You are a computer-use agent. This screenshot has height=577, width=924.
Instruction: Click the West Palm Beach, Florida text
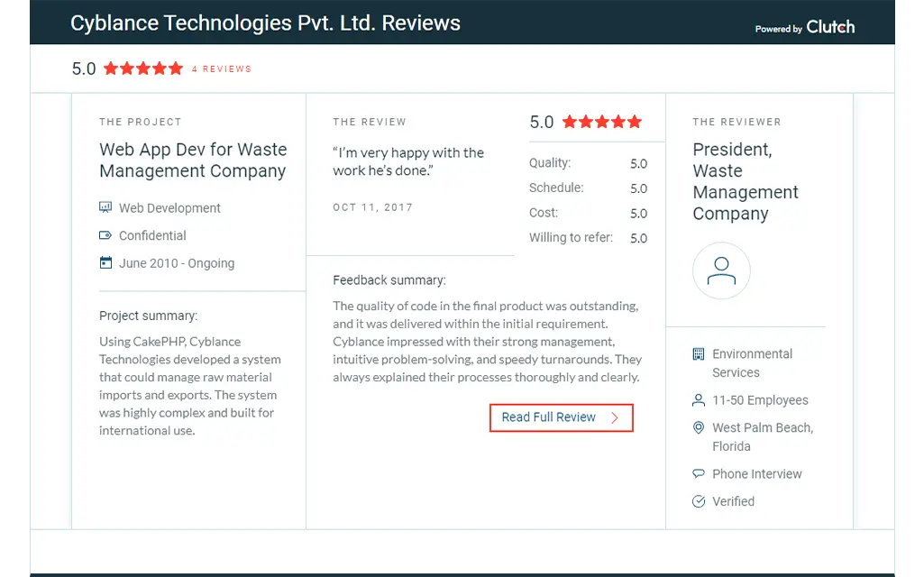tap(763, 436)
